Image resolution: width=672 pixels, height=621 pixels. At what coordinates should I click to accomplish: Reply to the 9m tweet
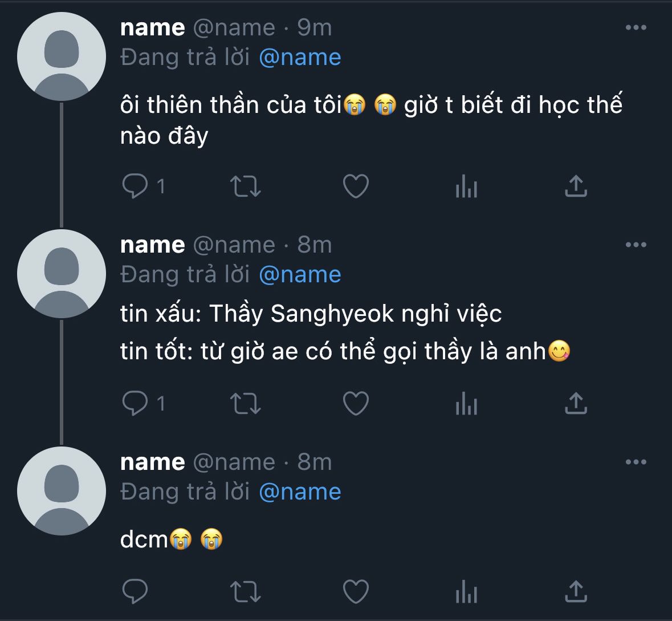[x=135, y=186]
